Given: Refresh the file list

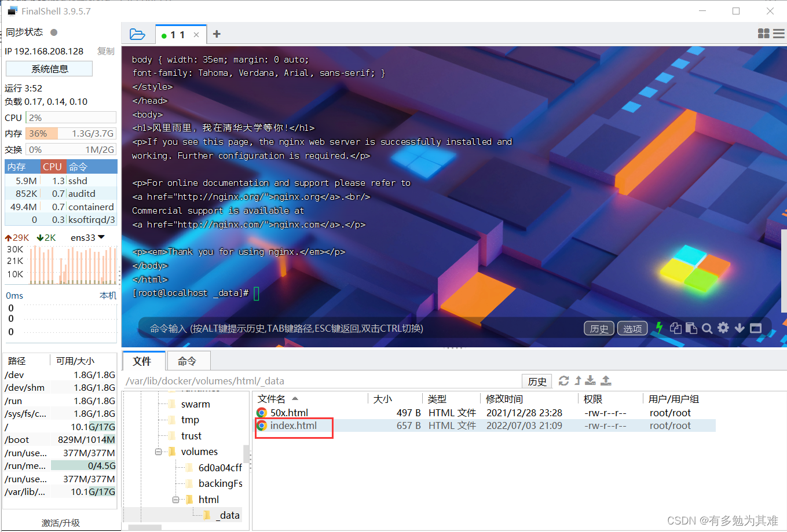Looking at the screenshot, I should (x=563, y=380).
